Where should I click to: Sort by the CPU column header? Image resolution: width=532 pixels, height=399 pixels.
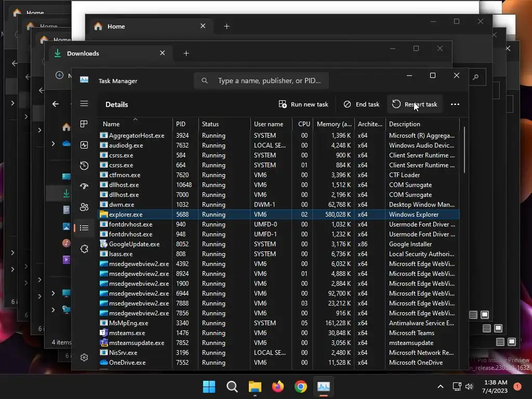[x=302, y=124]
